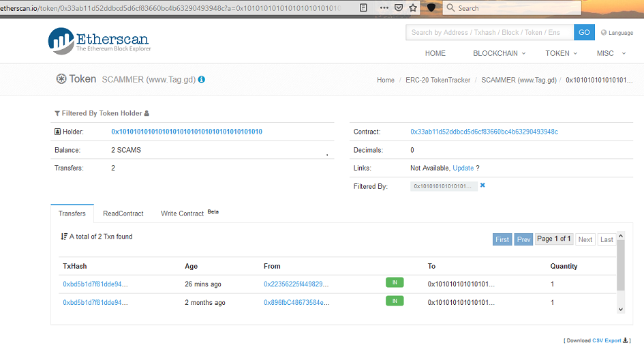The height and width of the screenshot is (356, 644).
Task: Open the HOME menu item
Action: [x=435, y=53]
